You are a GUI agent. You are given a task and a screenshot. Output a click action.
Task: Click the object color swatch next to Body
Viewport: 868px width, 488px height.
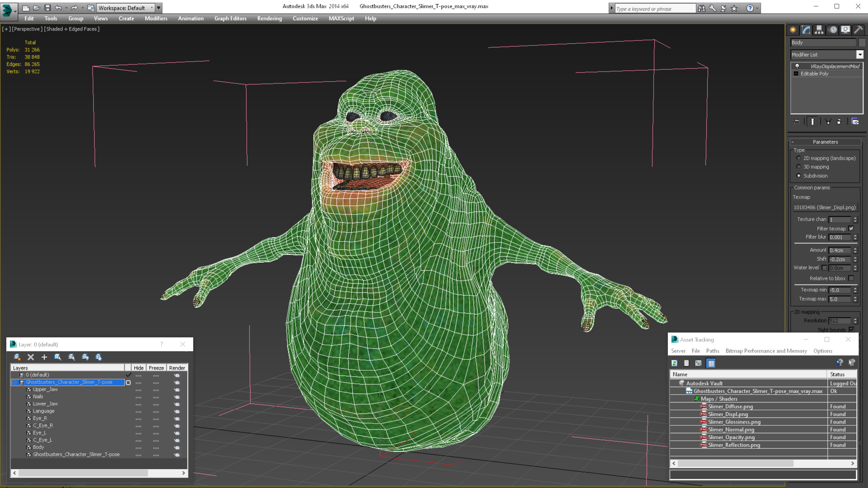pos(862,42)
